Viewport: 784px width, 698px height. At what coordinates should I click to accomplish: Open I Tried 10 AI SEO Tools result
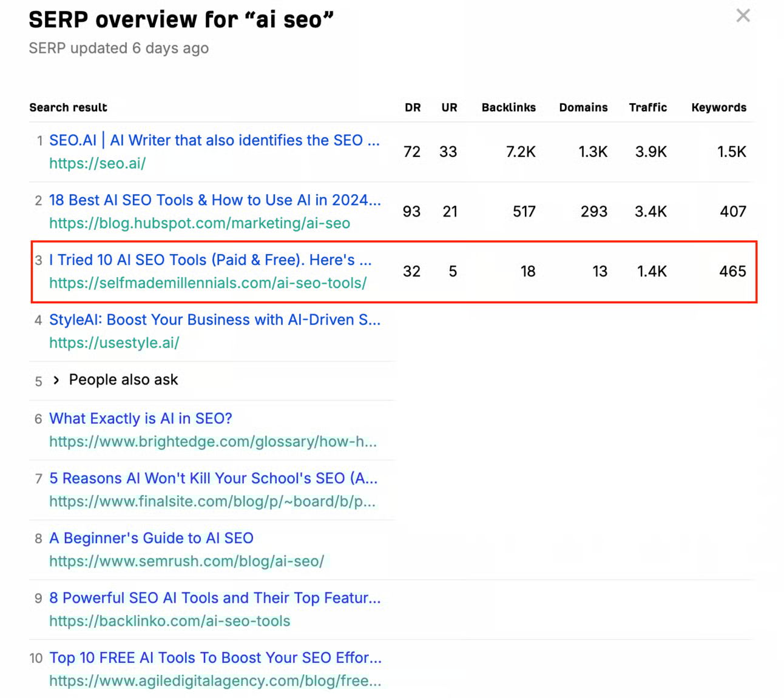(210, 260)
